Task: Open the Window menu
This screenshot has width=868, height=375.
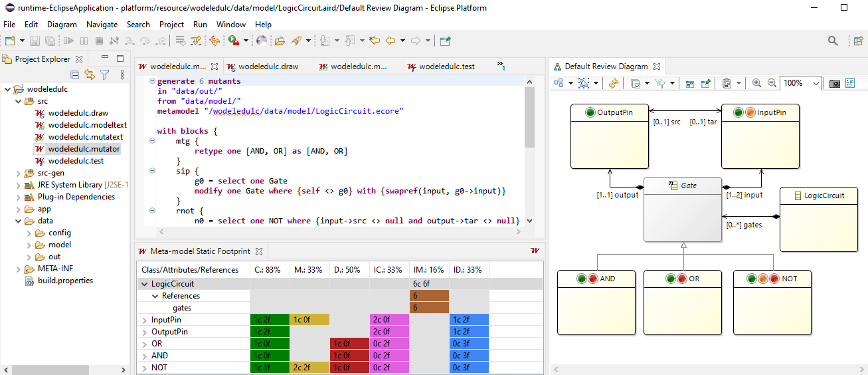Action: coord(231,25)
